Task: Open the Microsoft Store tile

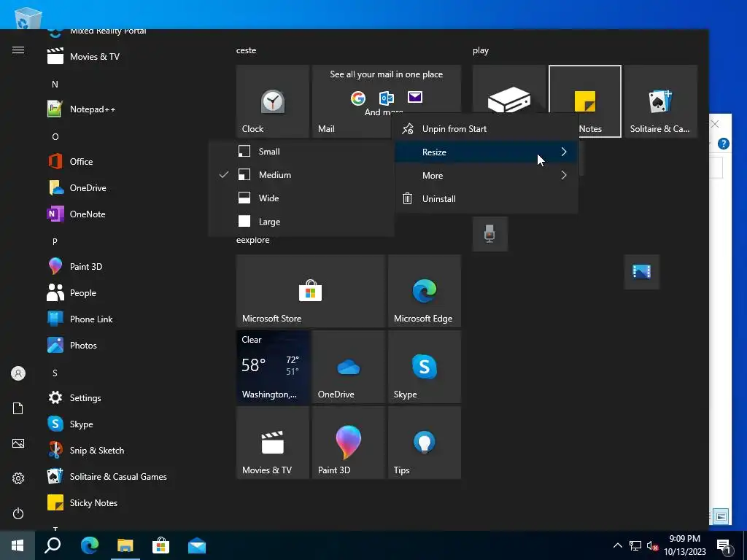Action: pos(311,291)
